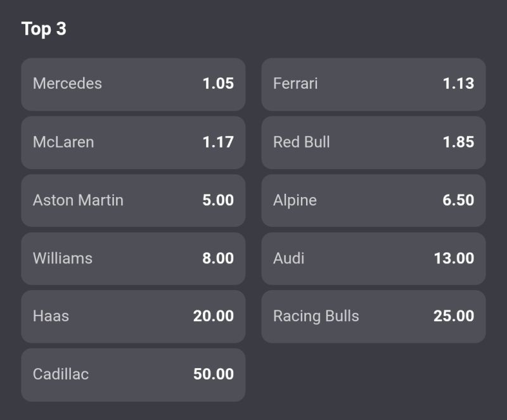Click the Top 3 market heading
The height and width of the screenshot is (420, 507).
click(44, 29)
